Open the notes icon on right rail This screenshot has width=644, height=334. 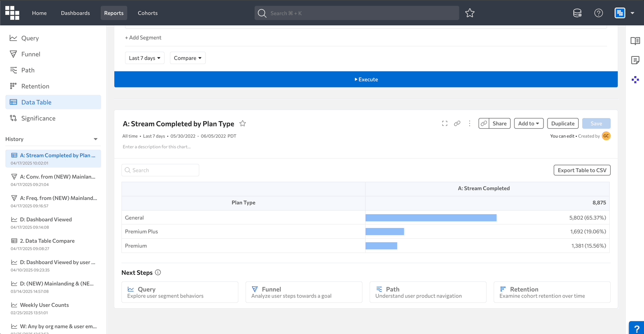pos(635,60)
